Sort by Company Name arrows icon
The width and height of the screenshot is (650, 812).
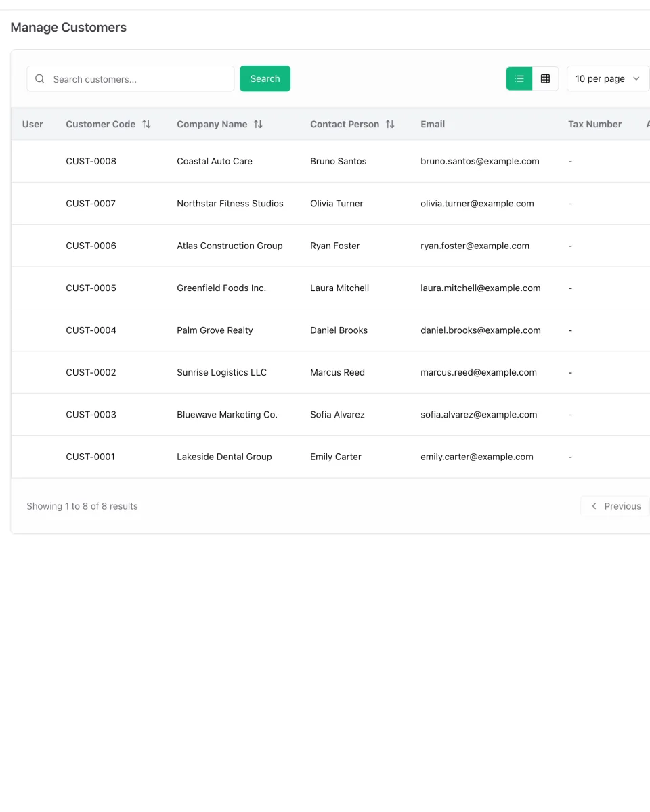point(258,125)
